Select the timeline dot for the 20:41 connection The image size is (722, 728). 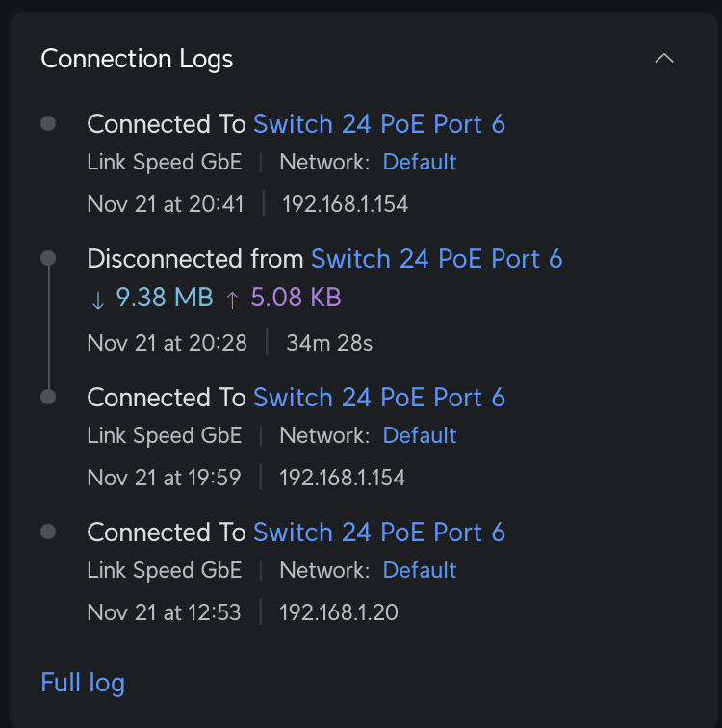point(48,123)
